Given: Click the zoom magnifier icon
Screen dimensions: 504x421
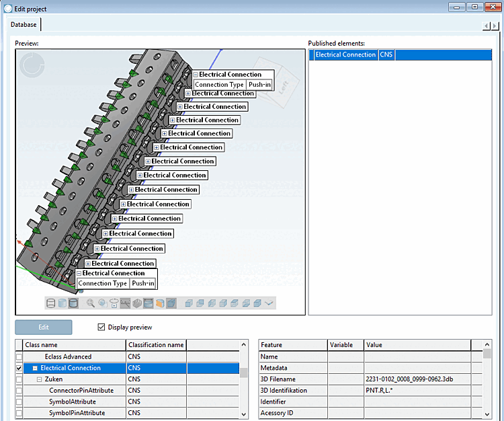Looking at the screenshot, I should (91, 303).
